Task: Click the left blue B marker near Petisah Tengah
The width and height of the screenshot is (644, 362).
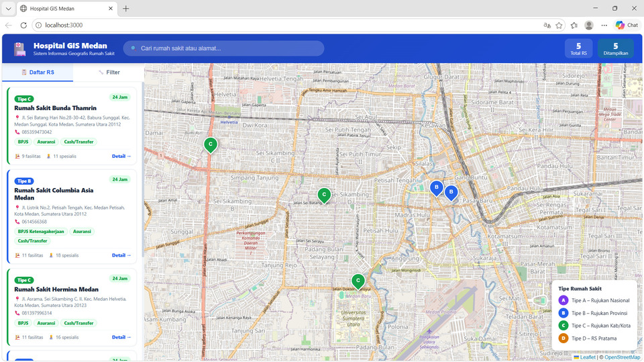Action: click(437, 188)
